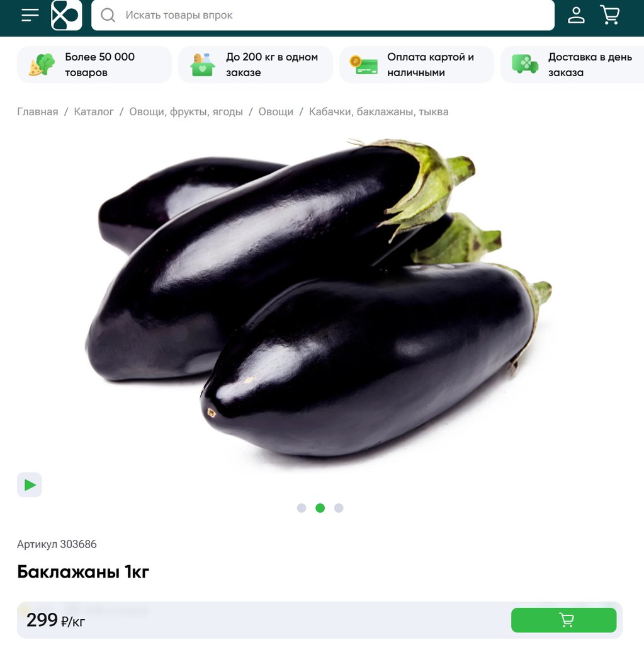
Task: Add Баклажаны to cart with green button
Action: pyautogui.click(x=564, y=620)
